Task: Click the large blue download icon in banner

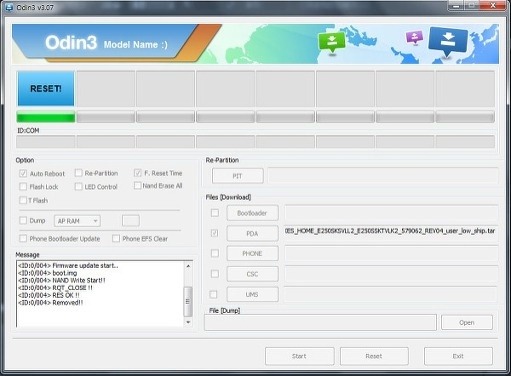Action: pos(448,42)
